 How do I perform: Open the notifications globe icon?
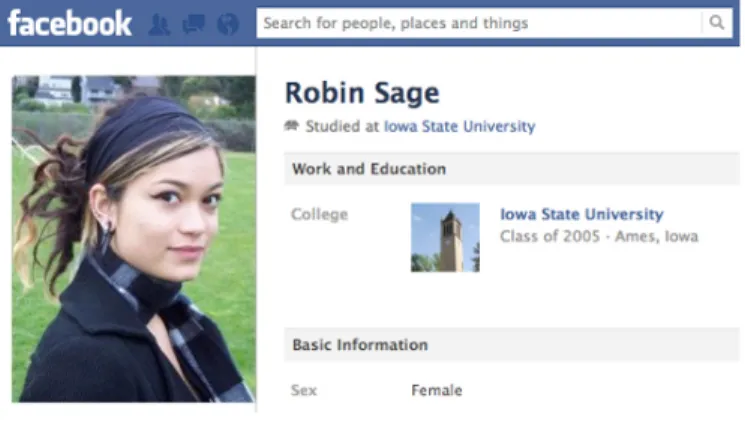click(228, 24)
